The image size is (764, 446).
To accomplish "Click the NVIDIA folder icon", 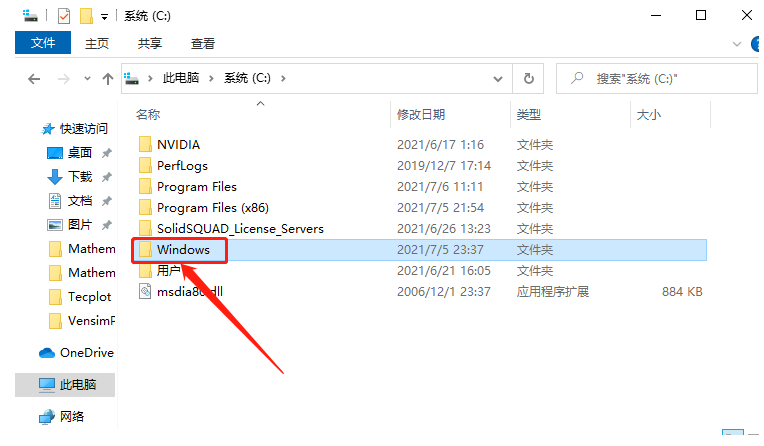I will pos(145,144).
